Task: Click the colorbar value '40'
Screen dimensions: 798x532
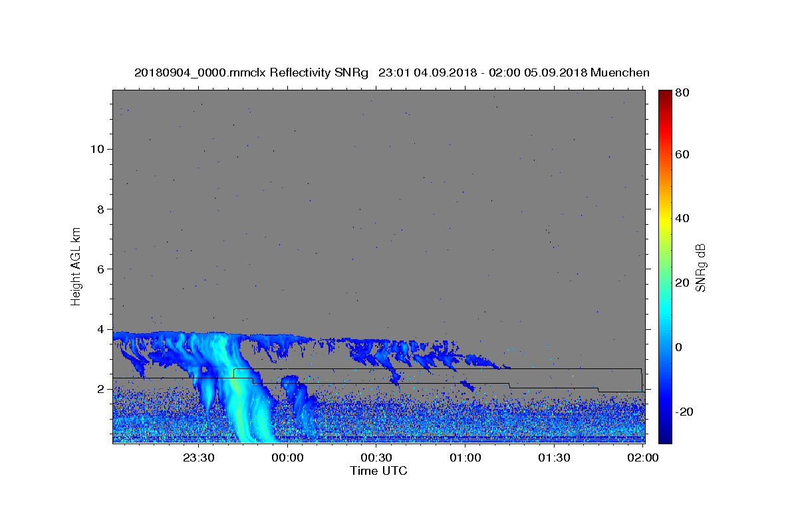Action: [x=682, y=218]
